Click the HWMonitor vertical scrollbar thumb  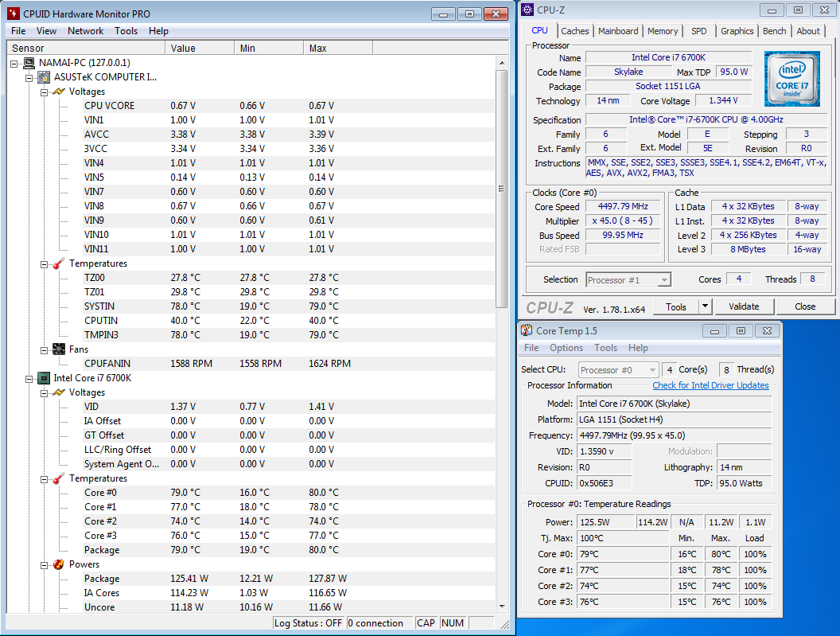pyautogui.click(x=502, y=189)
